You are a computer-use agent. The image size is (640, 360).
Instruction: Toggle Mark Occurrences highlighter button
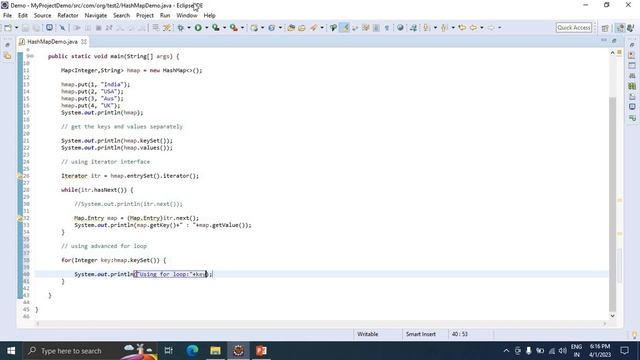tap(345, 28)
